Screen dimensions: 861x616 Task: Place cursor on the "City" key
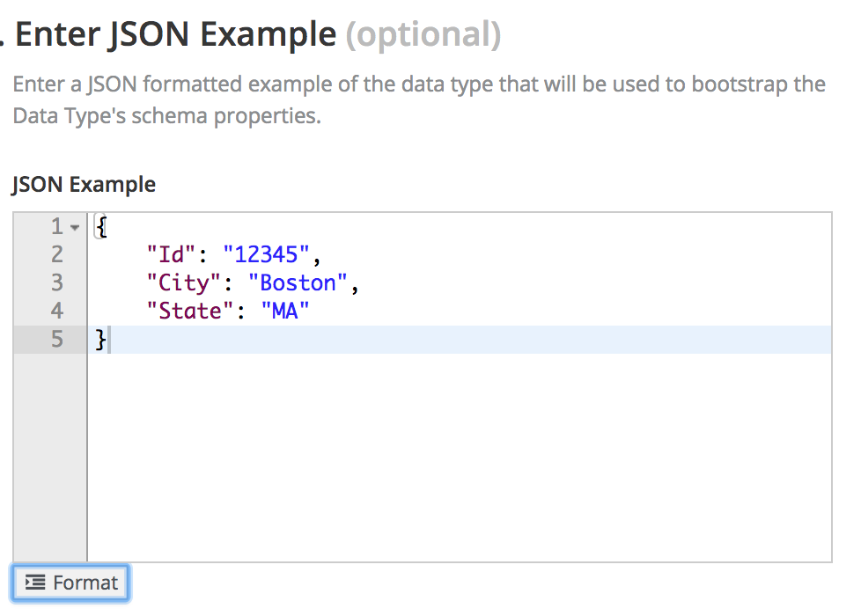tap(184, 282)
